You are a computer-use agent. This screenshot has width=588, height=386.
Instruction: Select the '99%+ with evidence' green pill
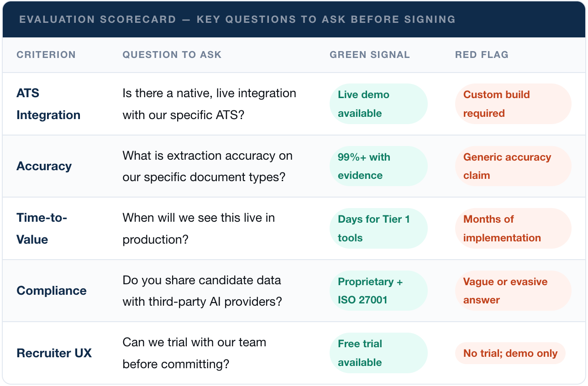pos(378,166)
